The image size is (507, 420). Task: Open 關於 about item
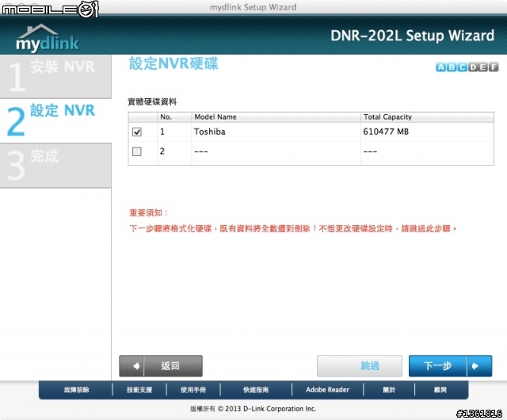(389, 390)
